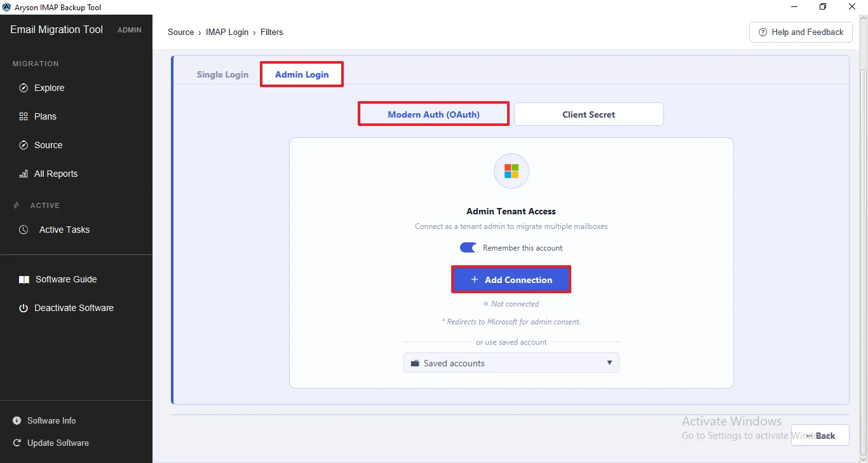This screenshot has height=463, width=868.
Task: Click the Explore compass icon
Action: click(x=24, y=88)
